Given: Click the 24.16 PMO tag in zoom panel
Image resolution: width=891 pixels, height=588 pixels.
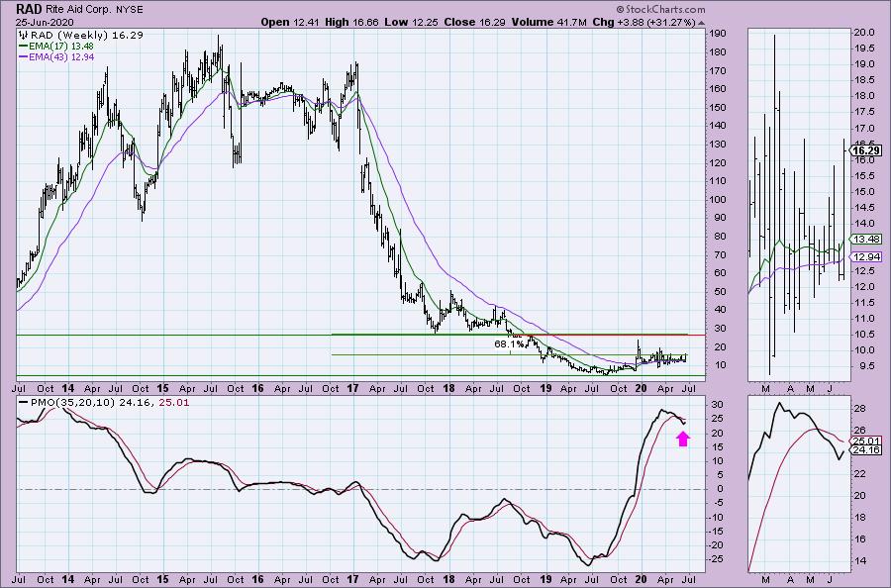Looking at the screenshot, I should pyautogui.click(x=866, y=450).
